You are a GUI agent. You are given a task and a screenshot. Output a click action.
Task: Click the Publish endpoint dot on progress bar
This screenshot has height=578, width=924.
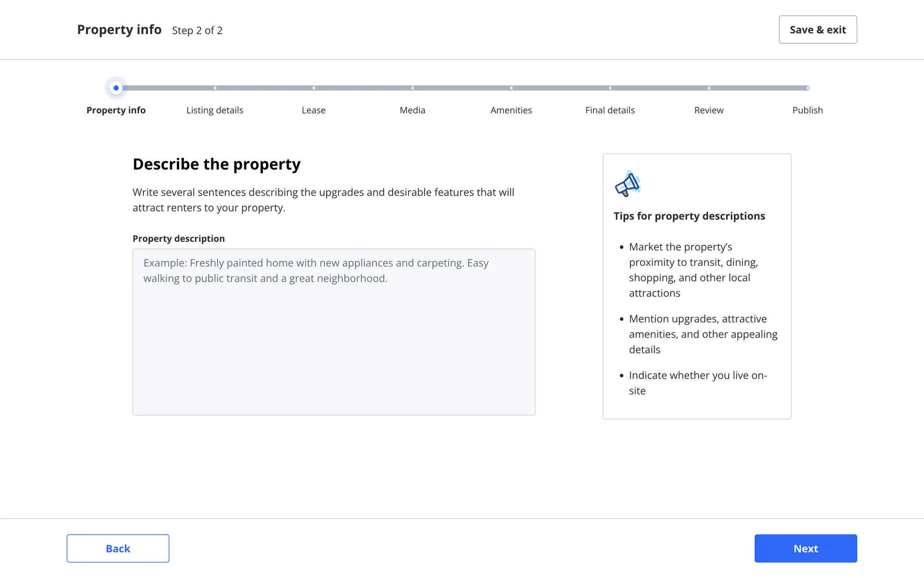point(808,88)
